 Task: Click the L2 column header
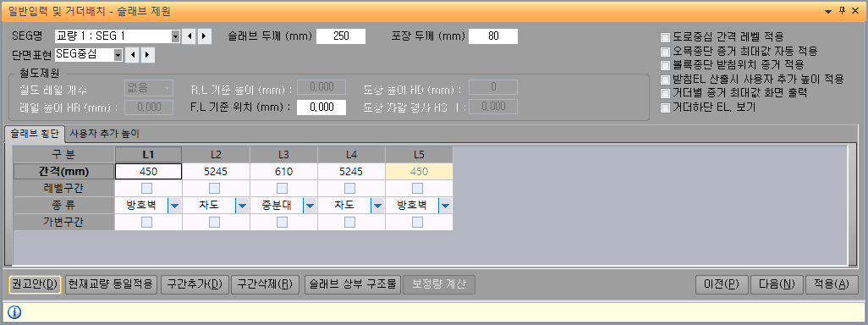(x=217, y=155)
